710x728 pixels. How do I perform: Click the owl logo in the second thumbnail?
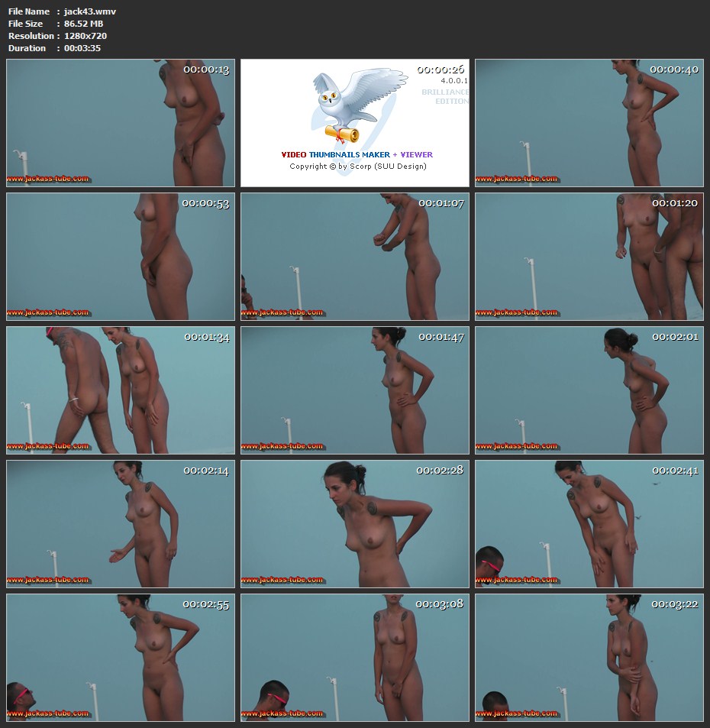click(x=348, y=103)
